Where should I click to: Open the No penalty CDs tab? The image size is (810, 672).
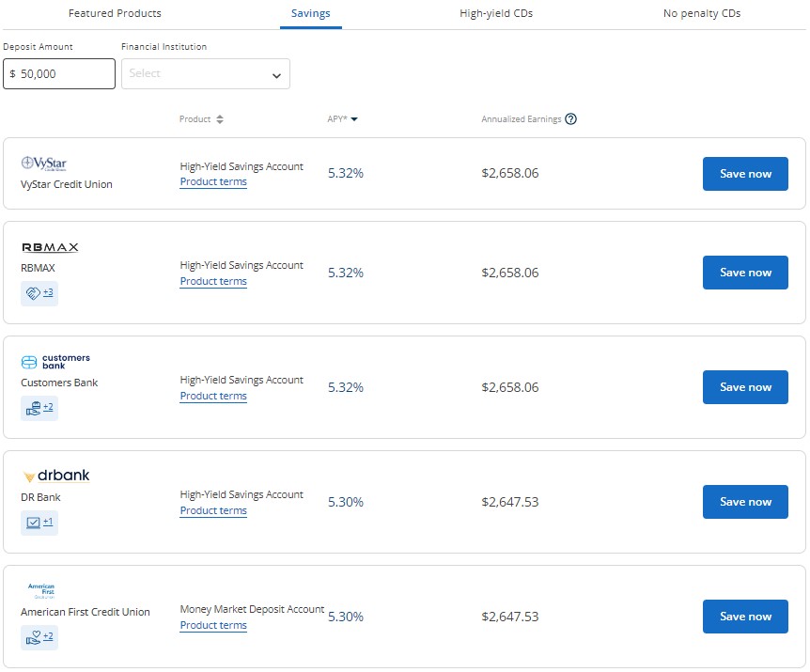pos(702,13)
